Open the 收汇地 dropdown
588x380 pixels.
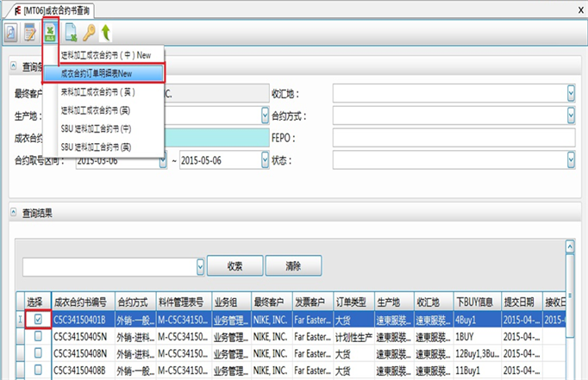[x=571, y=93]
